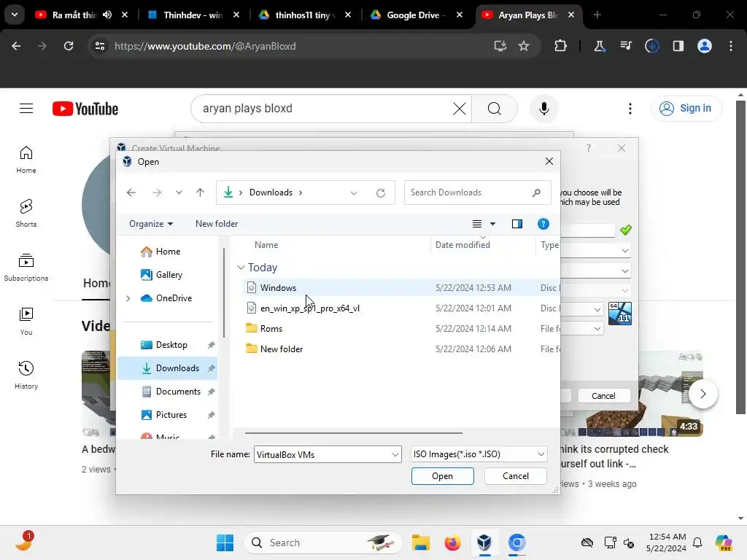The height and width of the screenshot is (560, 747).
Task: Sort files by Name column
Action: point(266,245)
